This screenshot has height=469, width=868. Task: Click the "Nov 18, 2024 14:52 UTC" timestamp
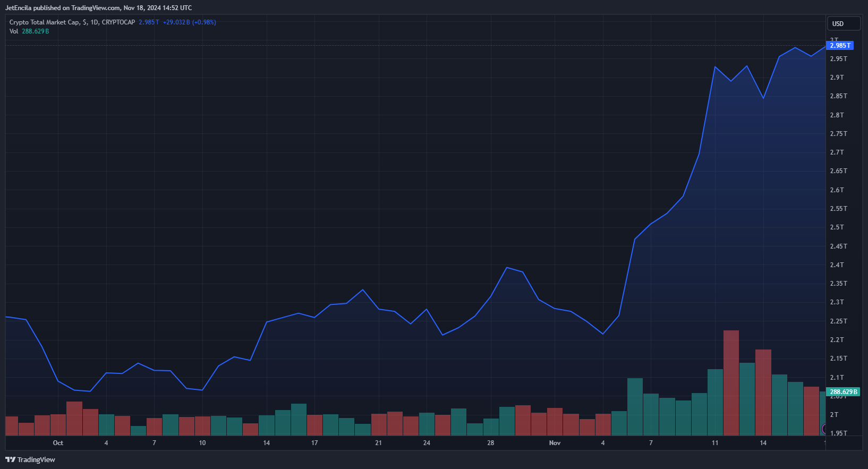click(158, 8)
